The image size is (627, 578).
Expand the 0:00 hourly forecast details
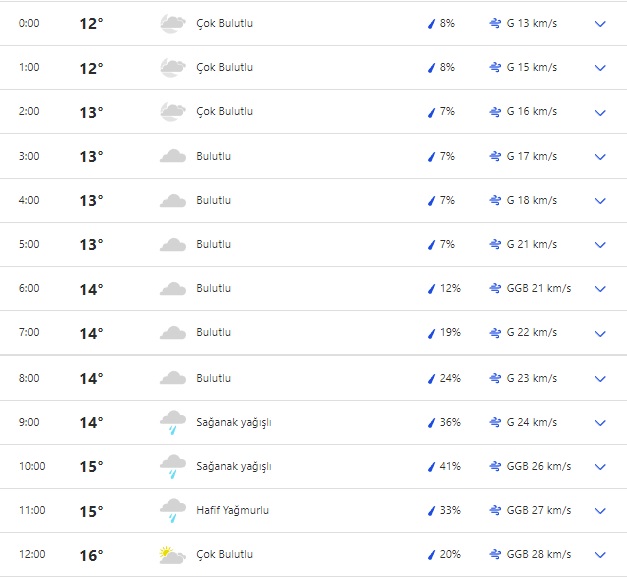[600, 24]
